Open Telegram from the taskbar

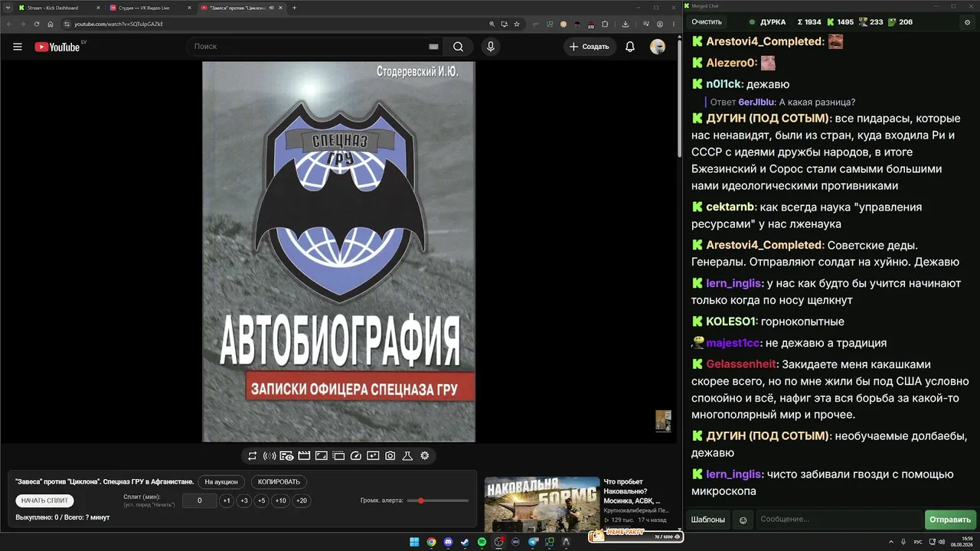tap(532, 542)
